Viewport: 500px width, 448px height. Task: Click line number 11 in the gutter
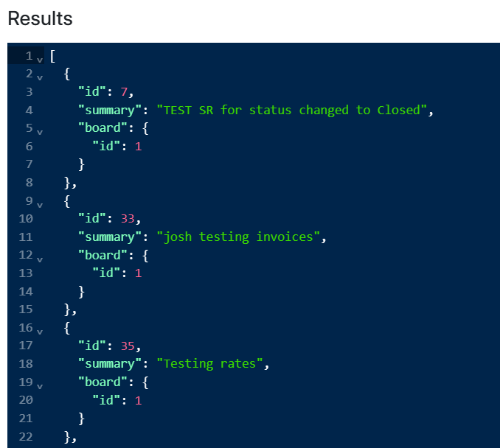(x=26, y=237)
